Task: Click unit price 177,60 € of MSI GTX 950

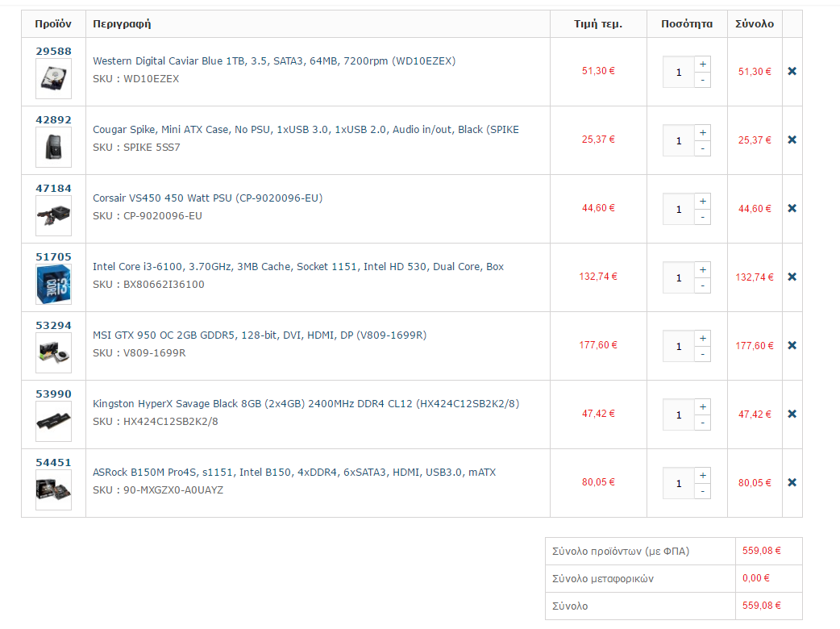Action: point(598,345)
